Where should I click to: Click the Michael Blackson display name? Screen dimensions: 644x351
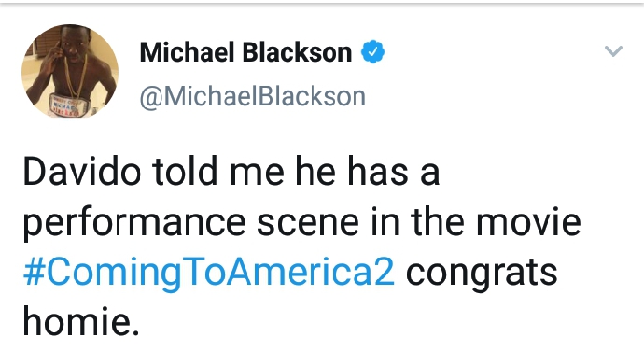coord(245,52)
